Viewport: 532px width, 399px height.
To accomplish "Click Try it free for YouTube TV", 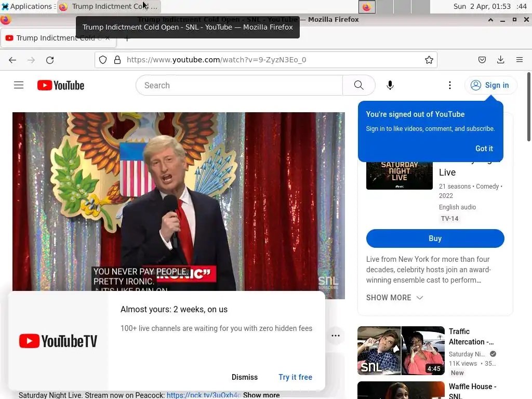I will click(x=295, y=377).
